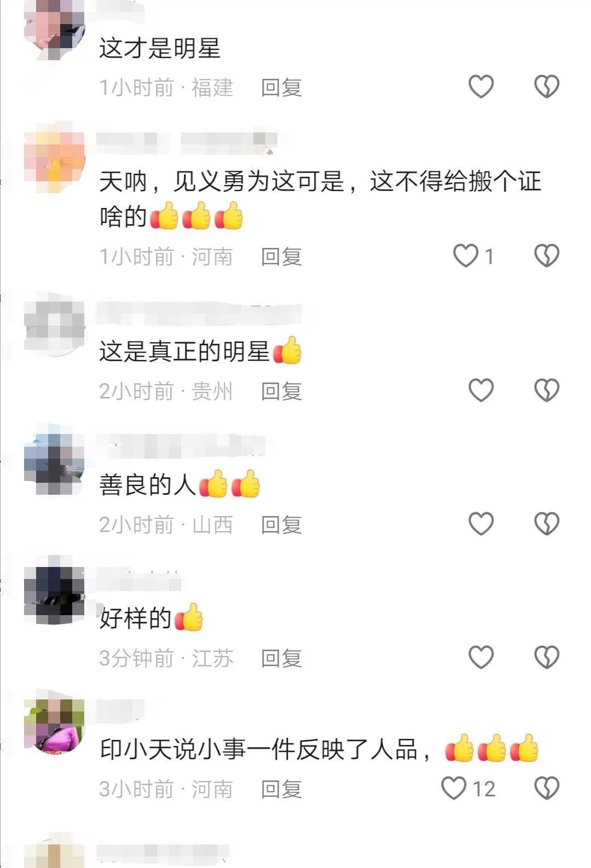Dislike the '这是真正的明星' comment
The width and height of the screenshot is (591, 868).
point(547,390)
